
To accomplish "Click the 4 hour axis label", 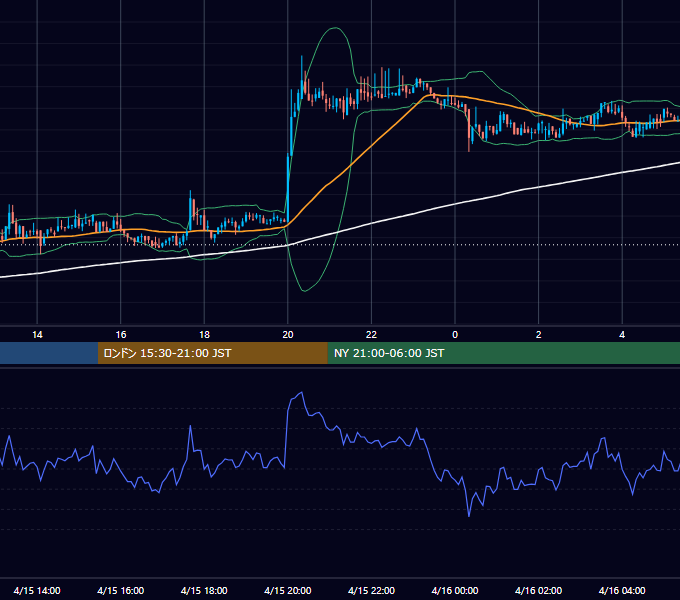I will [622, 335].
